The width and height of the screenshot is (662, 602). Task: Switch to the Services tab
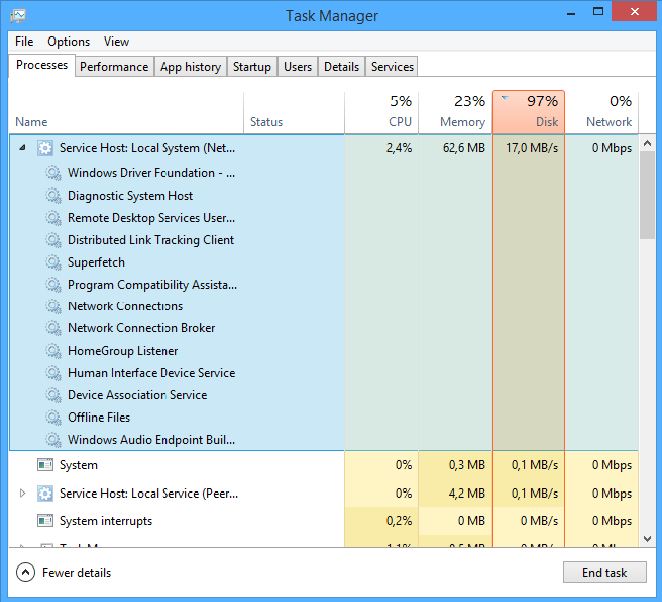[x=392, y=67]
